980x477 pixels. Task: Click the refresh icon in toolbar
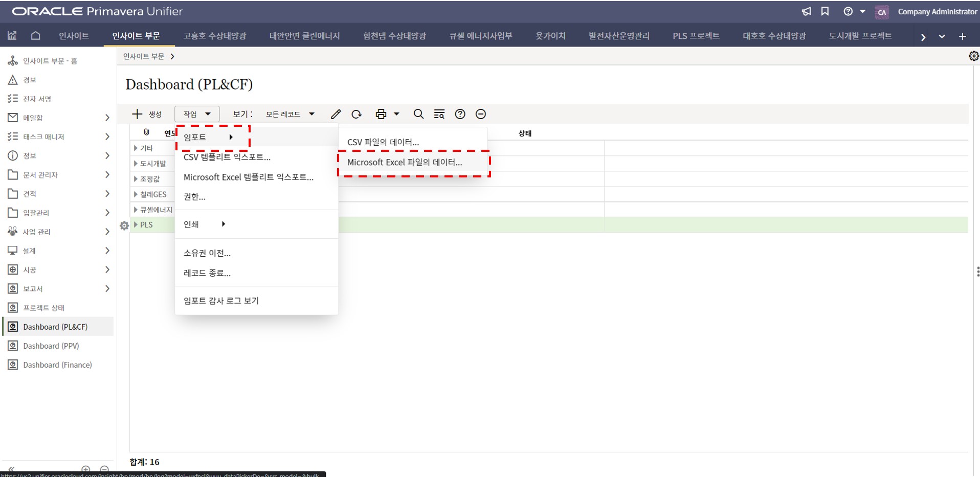tap(357, 114)
